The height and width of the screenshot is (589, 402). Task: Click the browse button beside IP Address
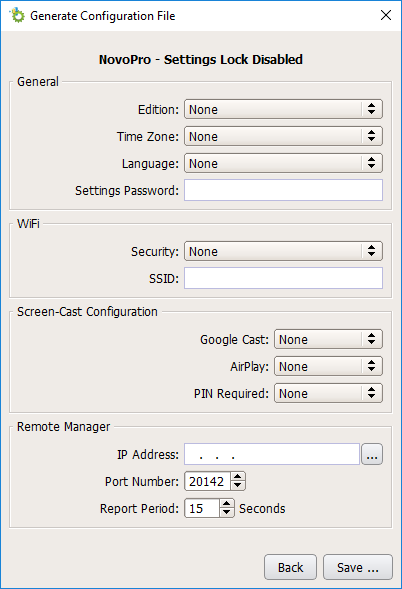(x=372, y=454)
